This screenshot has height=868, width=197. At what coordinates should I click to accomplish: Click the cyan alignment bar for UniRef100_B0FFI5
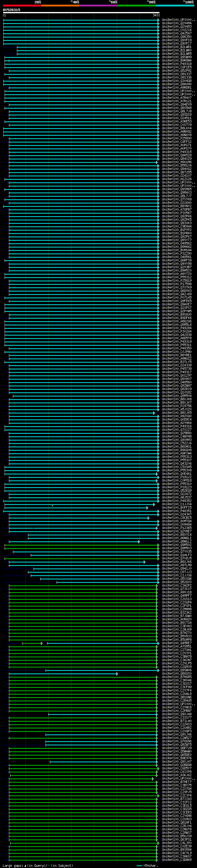[76, 508]
